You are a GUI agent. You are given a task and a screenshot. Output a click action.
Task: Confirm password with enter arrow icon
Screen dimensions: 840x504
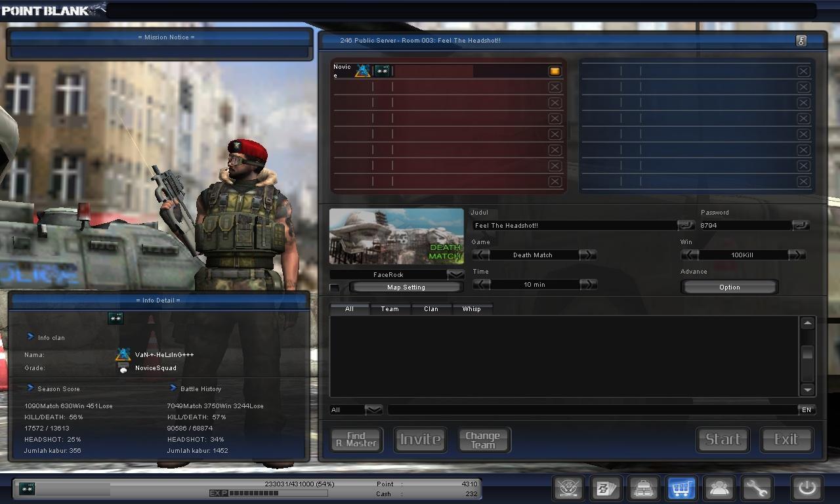801,225
